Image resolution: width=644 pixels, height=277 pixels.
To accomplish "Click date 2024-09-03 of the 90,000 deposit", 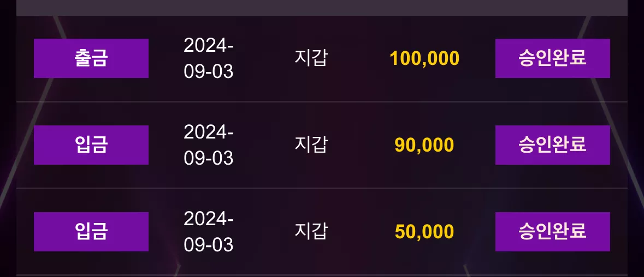I will [x=209, y=145].
